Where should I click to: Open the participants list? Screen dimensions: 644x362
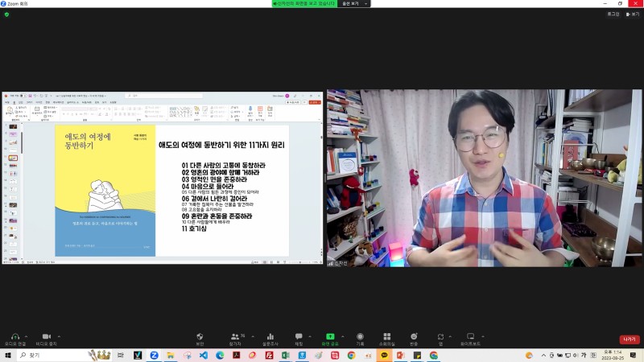coord(235,336)
